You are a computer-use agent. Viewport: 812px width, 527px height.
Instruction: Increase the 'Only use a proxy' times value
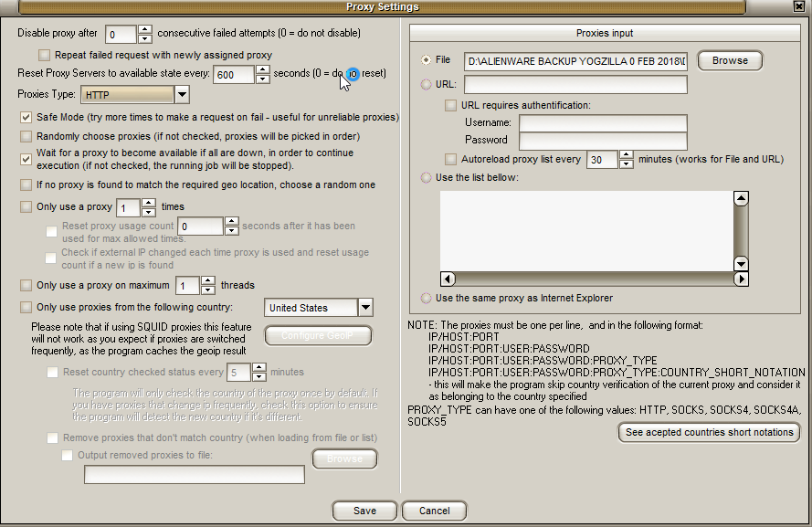(149, 203)
